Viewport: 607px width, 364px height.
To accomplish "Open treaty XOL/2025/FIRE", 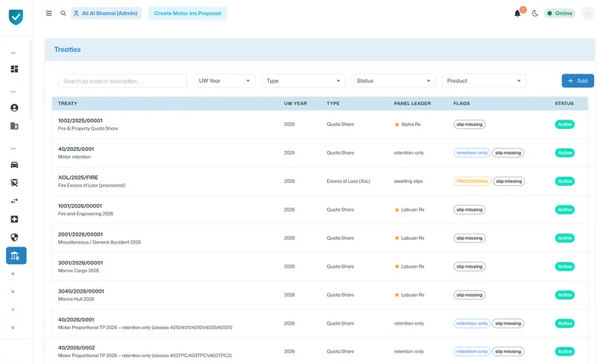I will [78, 177].
